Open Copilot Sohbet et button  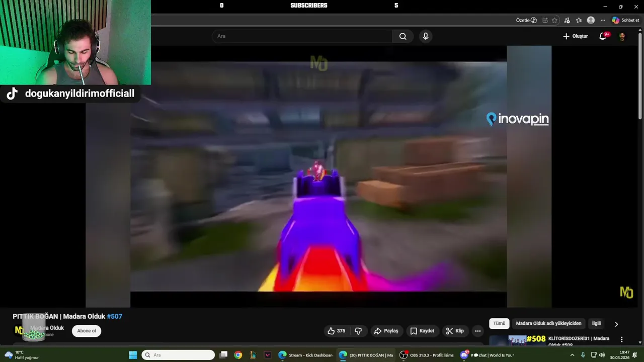click(x=625, y=20)
